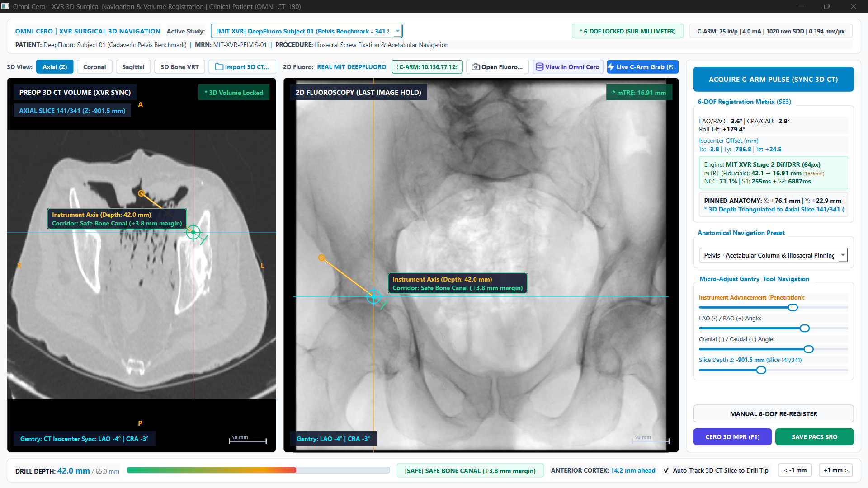Switch to Sagittal view
This screenshot has height=488, width=868.
click(x=133, y=67)
